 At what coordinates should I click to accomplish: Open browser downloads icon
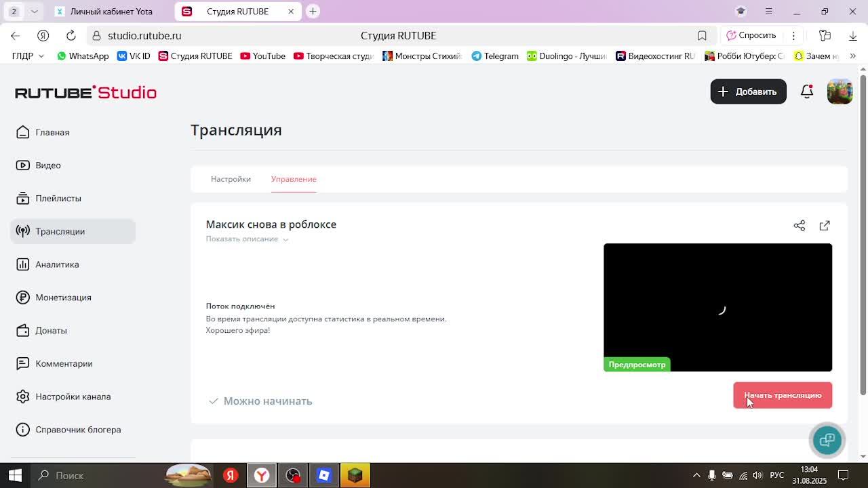[x=853, y=35]
